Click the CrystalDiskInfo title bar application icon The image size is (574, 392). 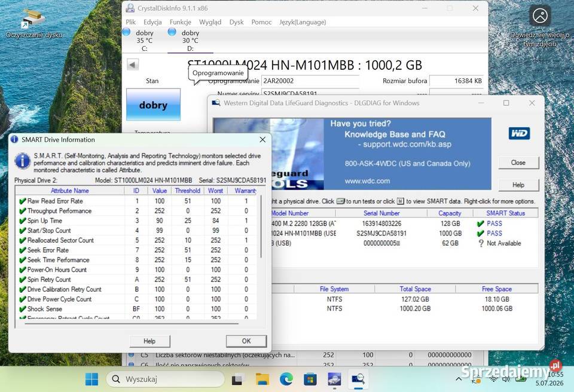coord(130,8)
